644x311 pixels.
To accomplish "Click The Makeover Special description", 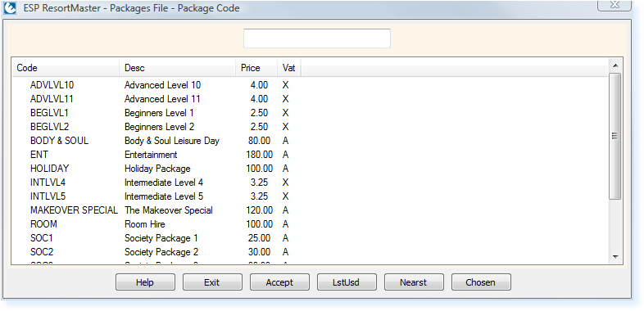I will 169,210.
